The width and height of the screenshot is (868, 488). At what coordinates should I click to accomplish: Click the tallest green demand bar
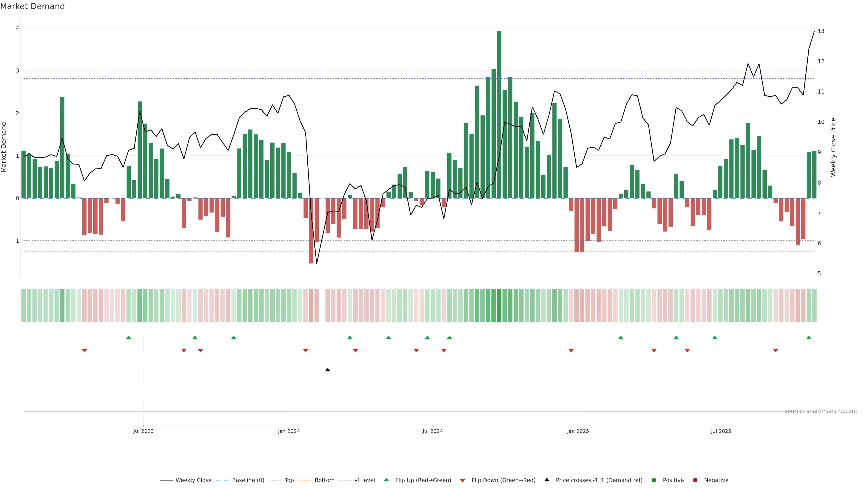tap(499, 115)
